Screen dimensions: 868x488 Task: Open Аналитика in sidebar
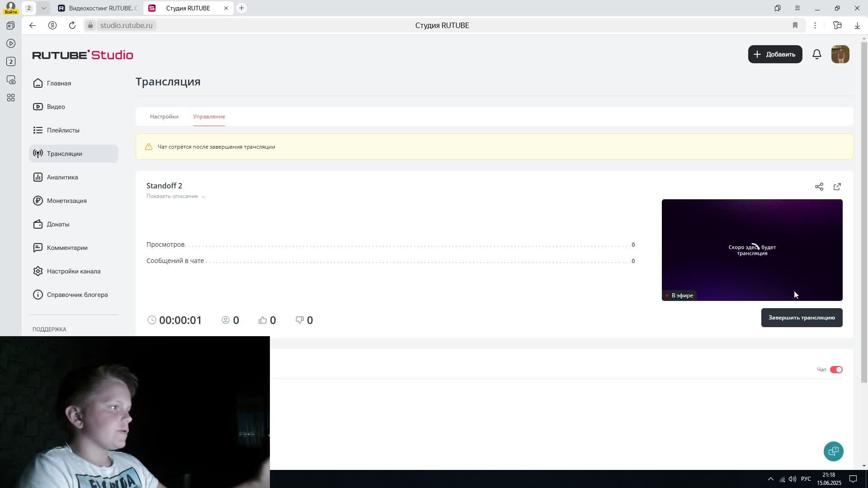(62, 177)
